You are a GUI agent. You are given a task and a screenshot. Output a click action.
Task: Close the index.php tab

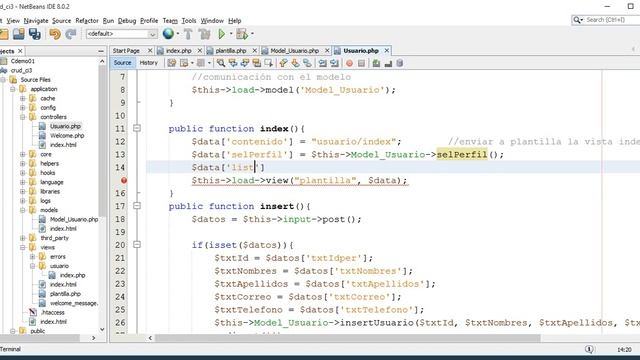[200, 51]
